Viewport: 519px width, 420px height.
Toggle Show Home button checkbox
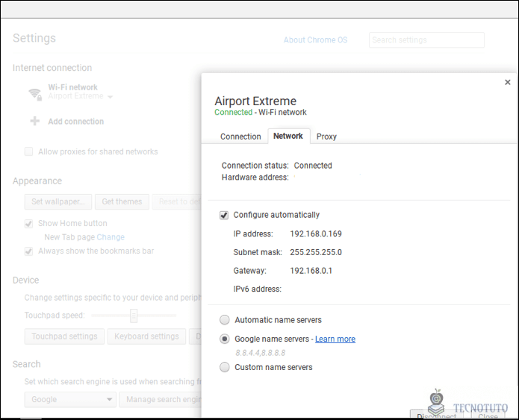point(29,224)
